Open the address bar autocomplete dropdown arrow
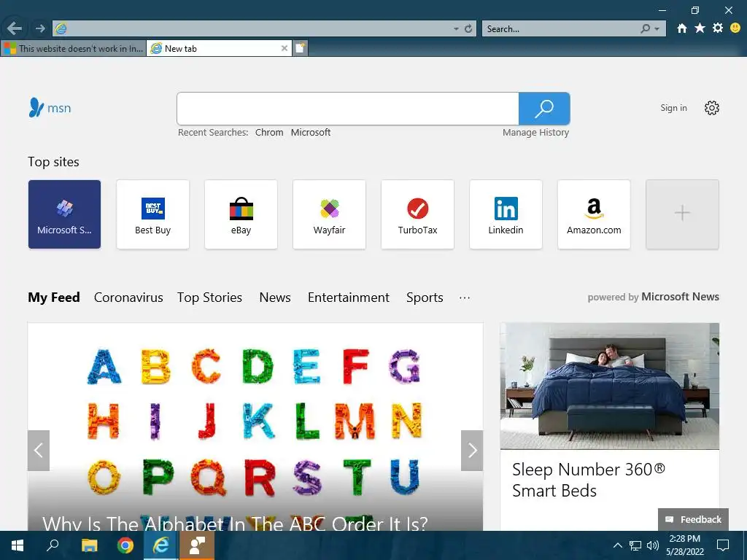The width and height of the screenshot is (747, 560). [x=456, y=29]
